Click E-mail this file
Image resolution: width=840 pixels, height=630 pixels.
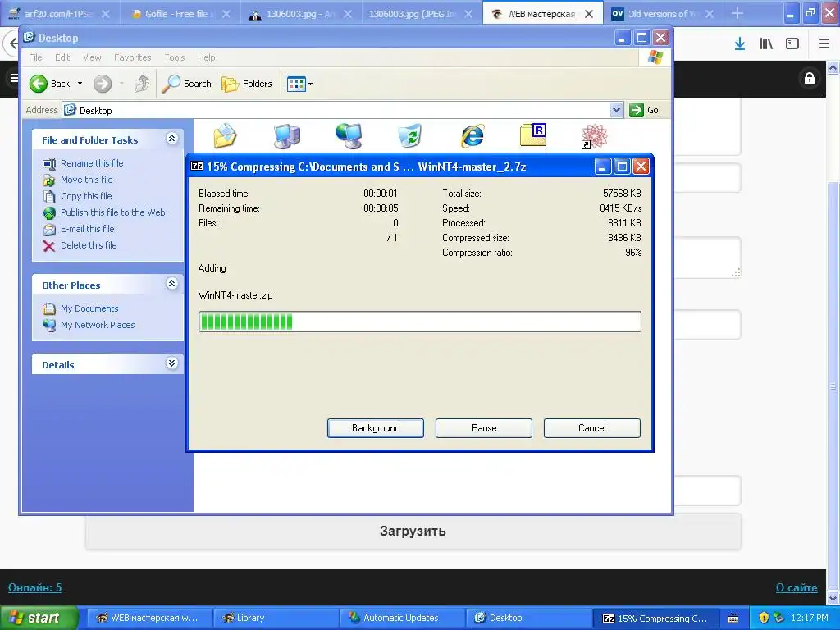(x=87, y=229)
